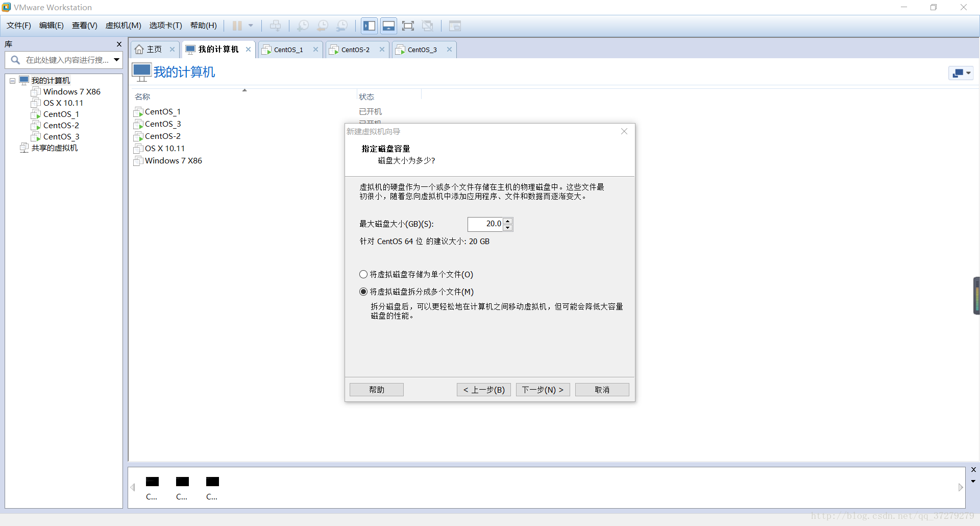Screen dimensions: 980x526
Task: Select 将虚拟磁盘存储为单个文件 radio option
Action: click(x=416, y=275)
